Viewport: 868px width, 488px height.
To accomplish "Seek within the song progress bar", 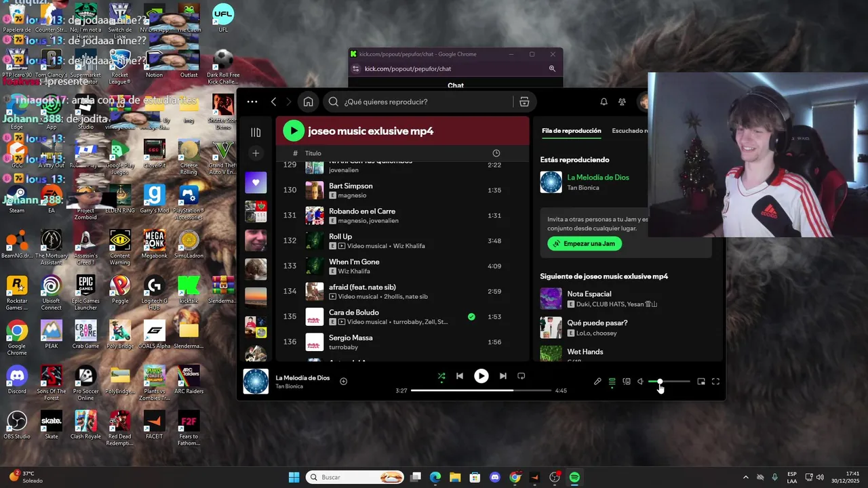I will pos(481,390).
